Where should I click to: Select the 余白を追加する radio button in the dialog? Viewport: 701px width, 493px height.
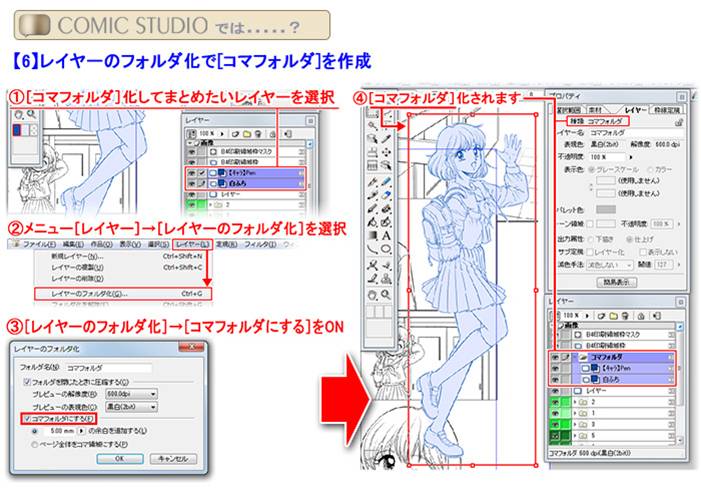click(34, 431)
